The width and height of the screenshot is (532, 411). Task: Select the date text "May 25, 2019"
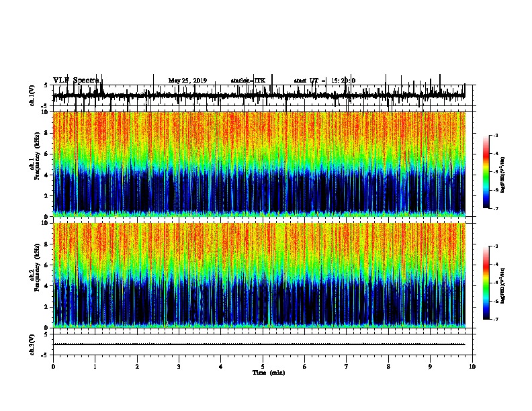coord(187,81)
